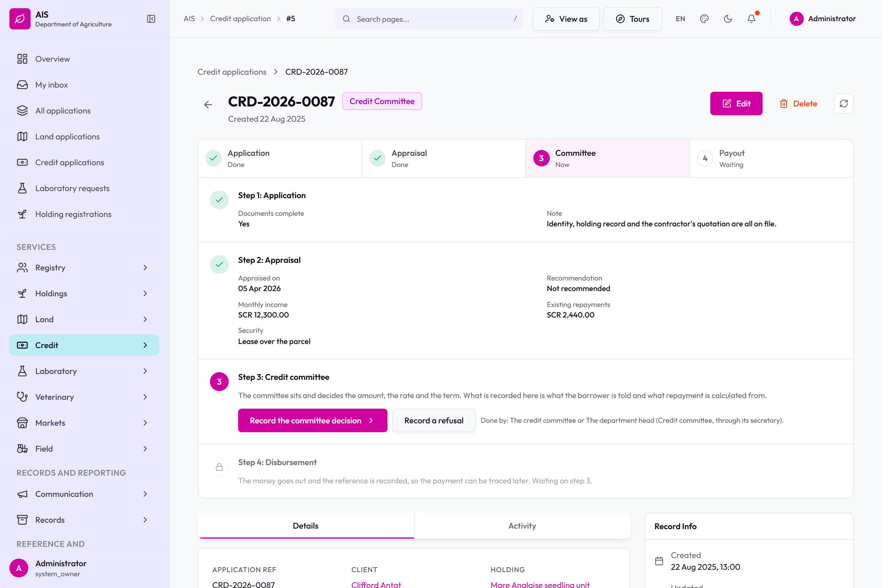Expand the Field section
The image size is (882, 588).
pos(84,449)
